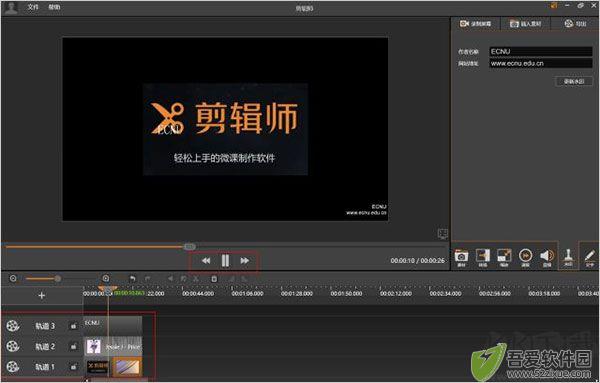Fast forward the video playback
Viewport: 600px width, 383px height.
click(245, 261)
